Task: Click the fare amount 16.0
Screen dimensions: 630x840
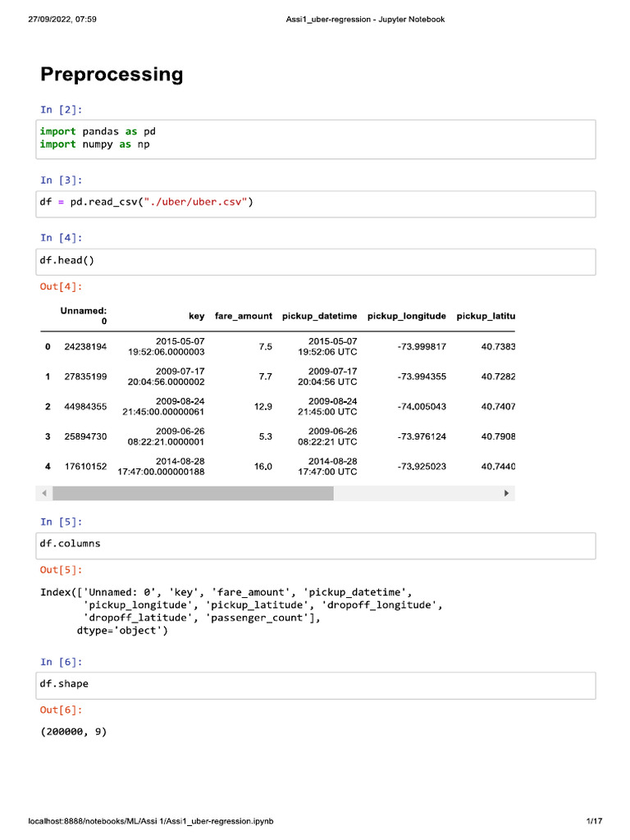Action: tap(263, 467)
